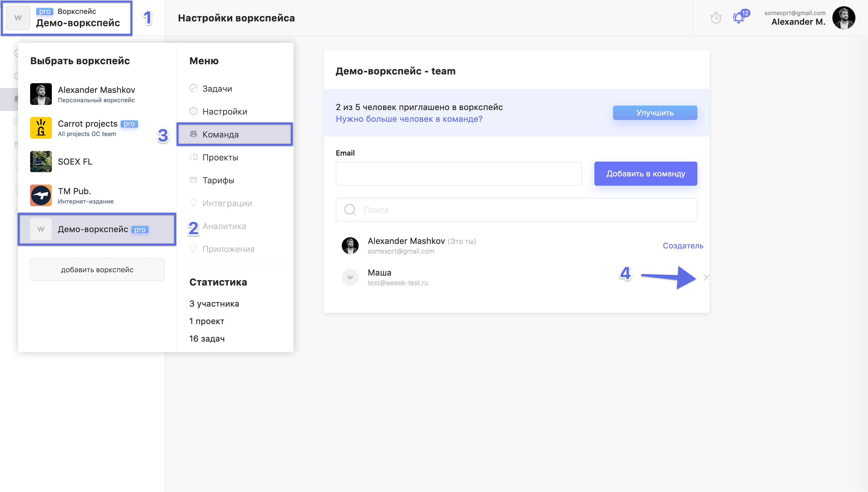Click the добавить воркспейс button
The width and height of the screenshot is (868, 492).
[x=97, y=270]
